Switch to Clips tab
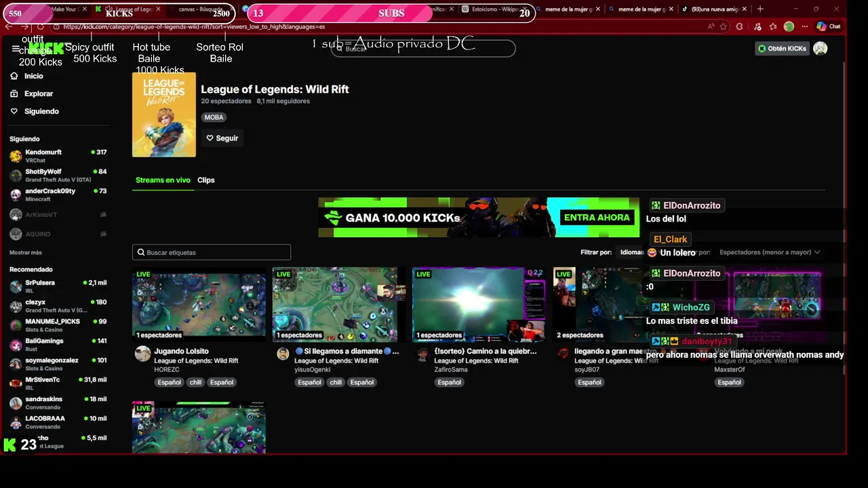This screenshot has height=488, width=868. [x=206, y=180]
